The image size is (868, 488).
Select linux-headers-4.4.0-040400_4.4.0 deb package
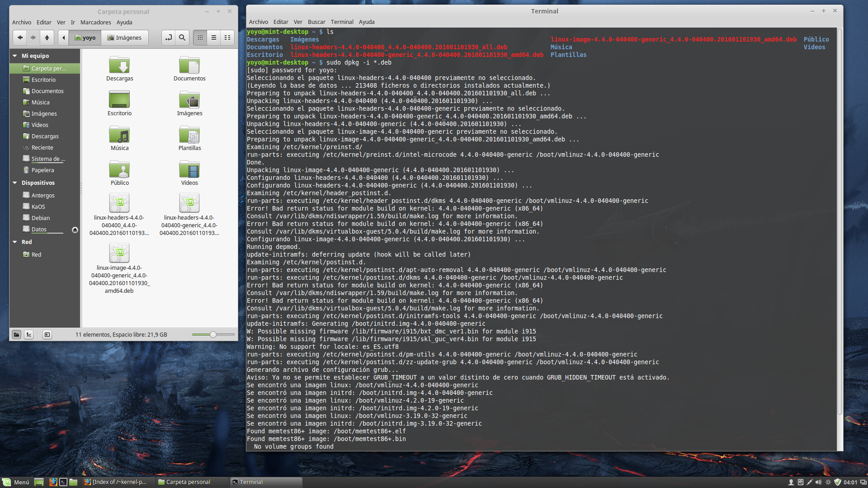(119, 203)
